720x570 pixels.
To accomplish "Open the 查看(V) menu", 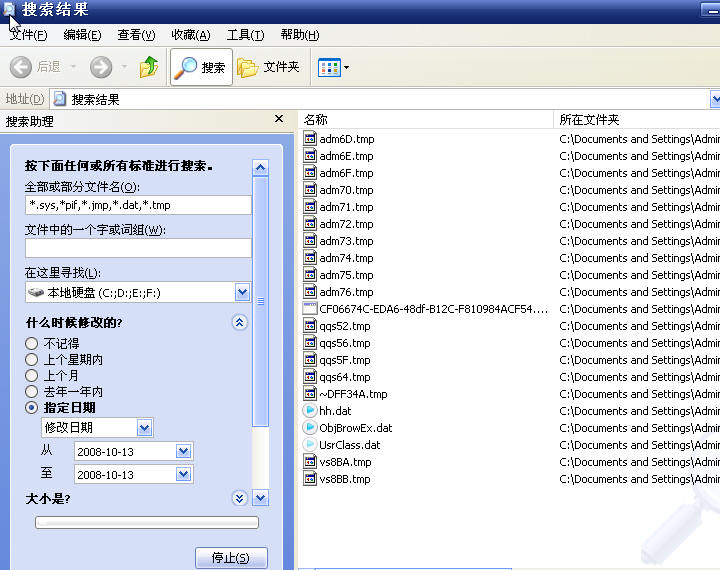I will 136,35.
